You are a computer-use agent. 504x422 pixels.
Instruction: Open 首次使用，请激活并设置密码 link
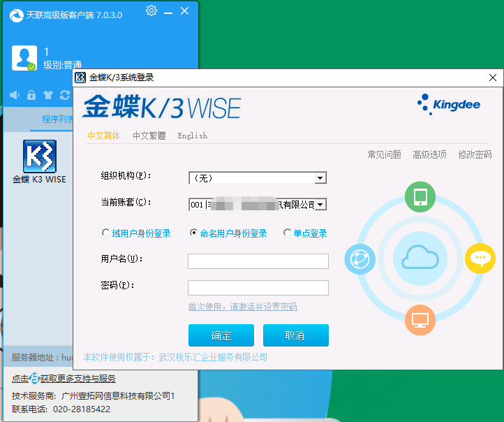pos(242,307)
